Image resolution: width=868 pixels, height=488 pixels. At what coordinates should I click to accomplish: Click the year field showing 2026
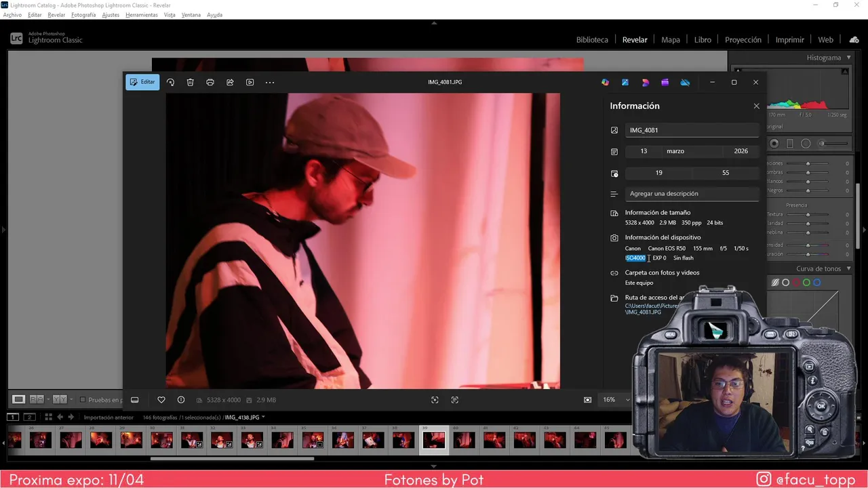(x=741, y=151)
